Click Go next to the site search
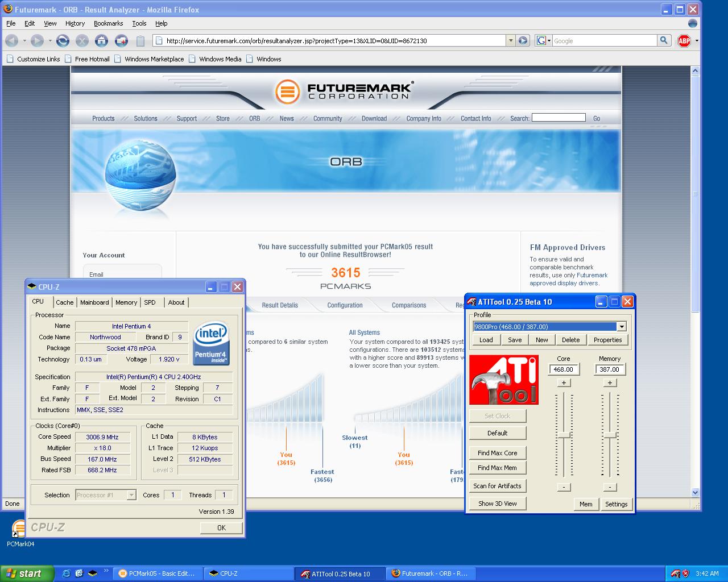Viewport: 728px width, 582px height. [597, 118]
